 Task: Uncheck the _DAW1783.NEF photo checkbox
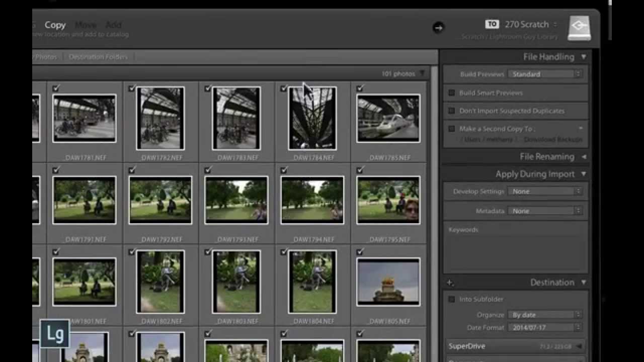(208, 88)
